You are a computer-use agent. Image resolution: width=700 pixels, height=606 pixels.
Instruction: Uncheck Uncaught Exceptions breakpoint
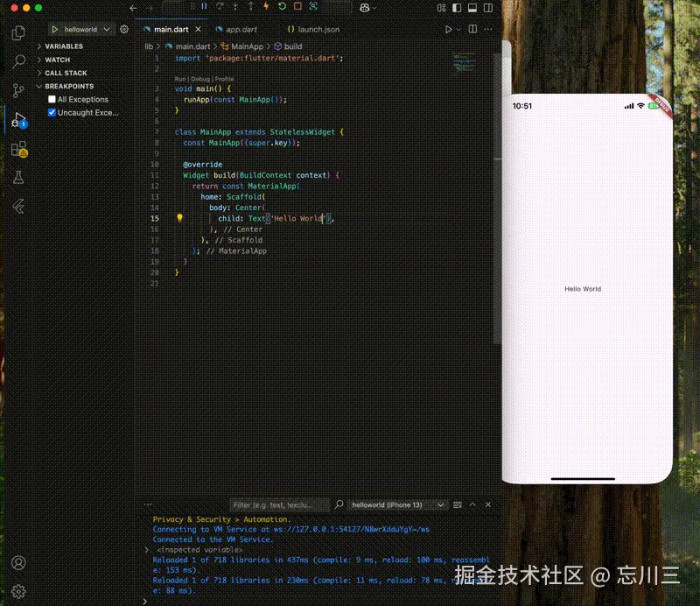click(x=52, y=112)
